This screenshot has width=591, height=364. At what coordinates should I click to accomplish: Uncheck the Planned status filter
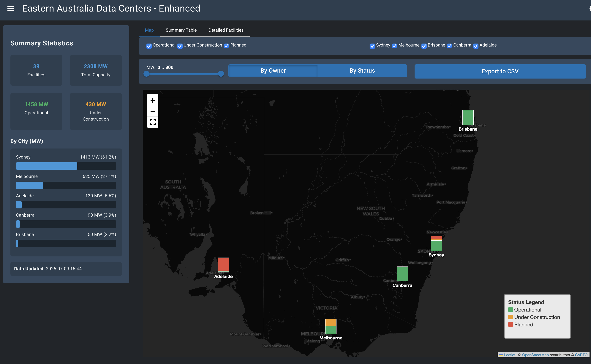coord(226,46)
